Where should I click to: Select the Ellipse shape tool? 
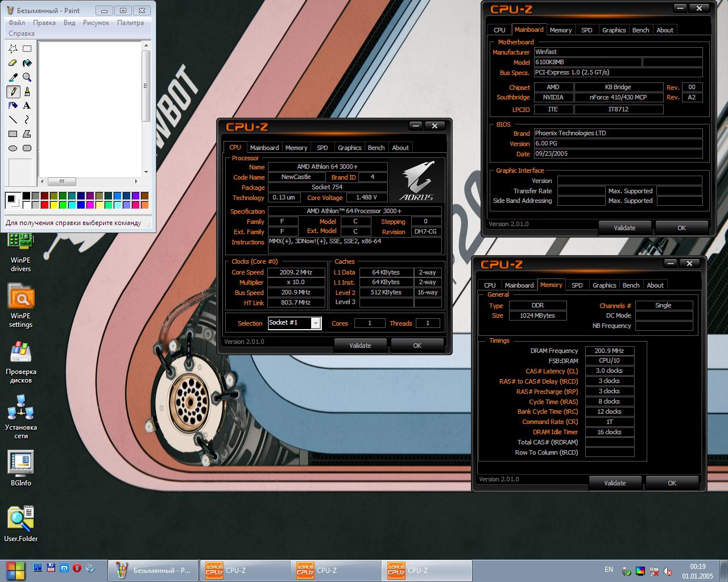coord(13,148)
